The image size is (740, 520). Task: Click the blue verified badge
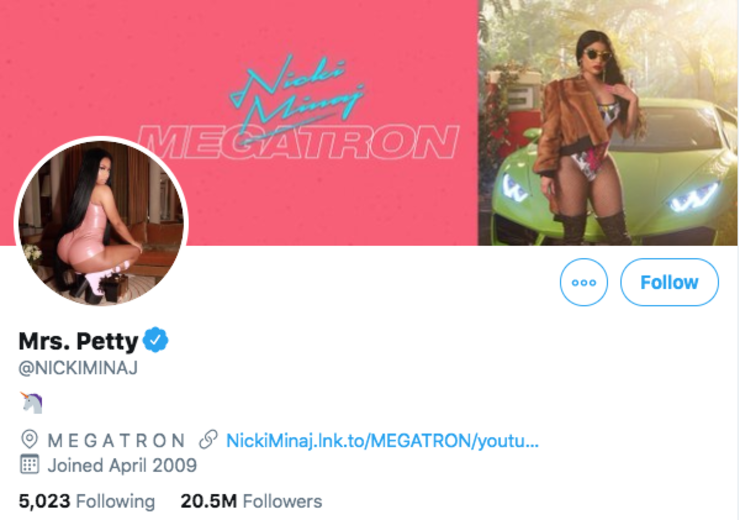point(155,340)
